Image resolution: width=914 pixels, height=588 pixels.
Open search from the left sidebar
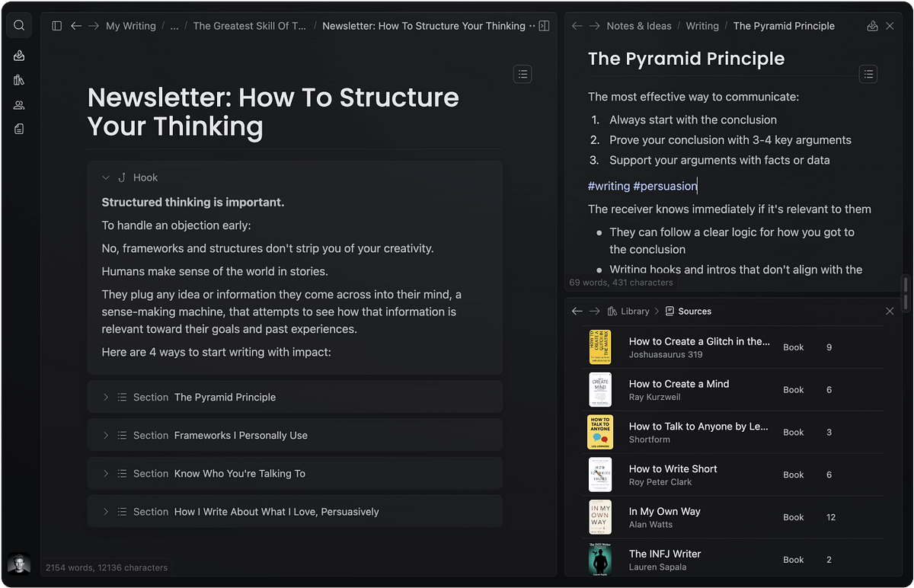(18, 24)
